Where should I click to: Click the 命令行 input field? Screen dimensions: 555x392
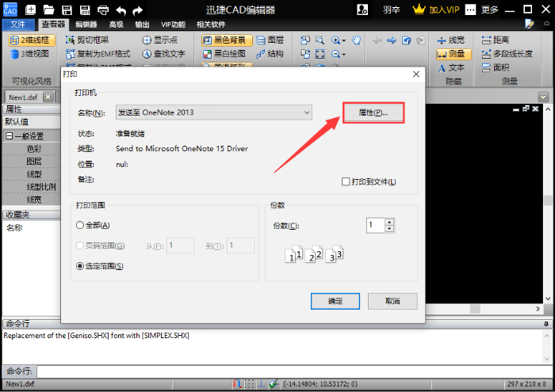[295, 371]
